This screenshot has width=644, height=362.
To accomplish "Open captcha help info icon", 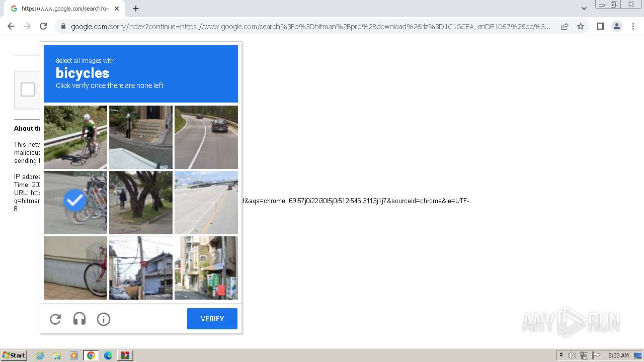I will pos(104,319).
